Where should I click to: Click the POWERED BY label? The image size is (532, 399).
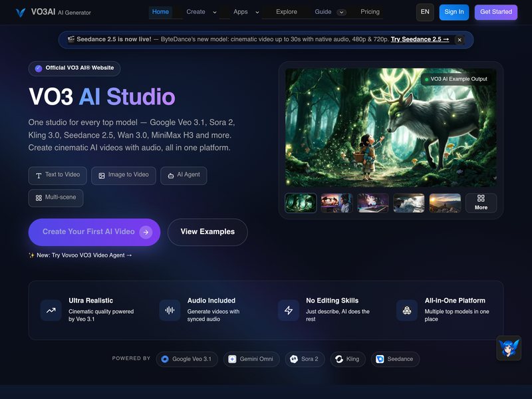click(x=131, y=358)
